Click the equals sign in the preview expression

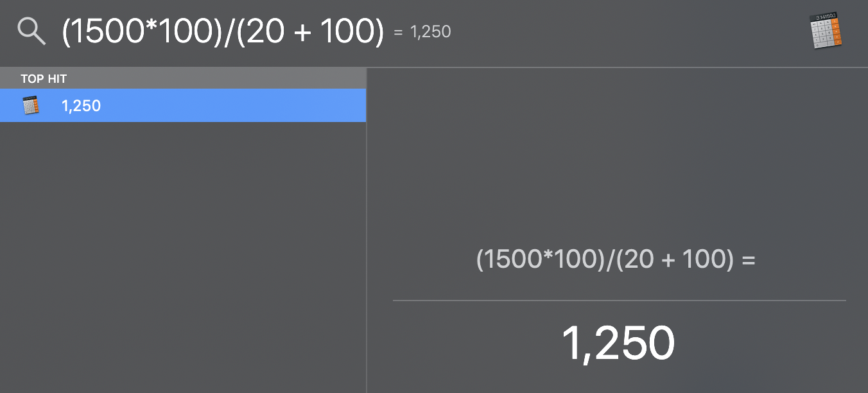click(x=749, y=259)
